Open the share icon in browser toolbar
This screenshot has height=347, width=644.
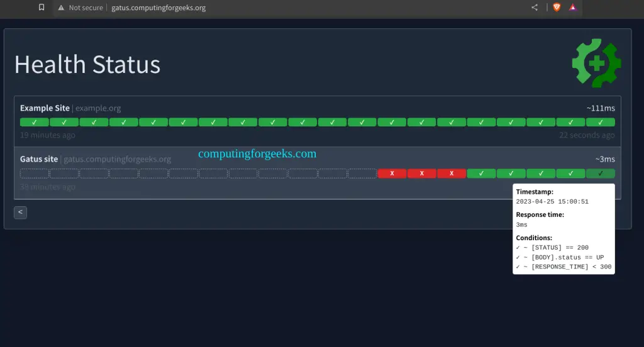(x=535, y=8)
